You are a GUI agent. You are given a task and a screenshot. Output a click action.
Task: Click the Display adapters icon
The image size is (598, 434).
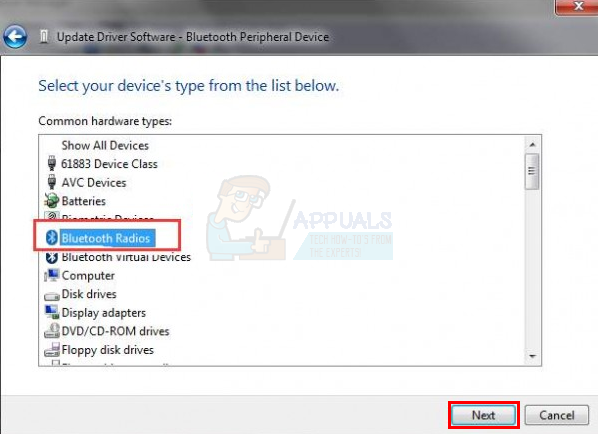52,312
